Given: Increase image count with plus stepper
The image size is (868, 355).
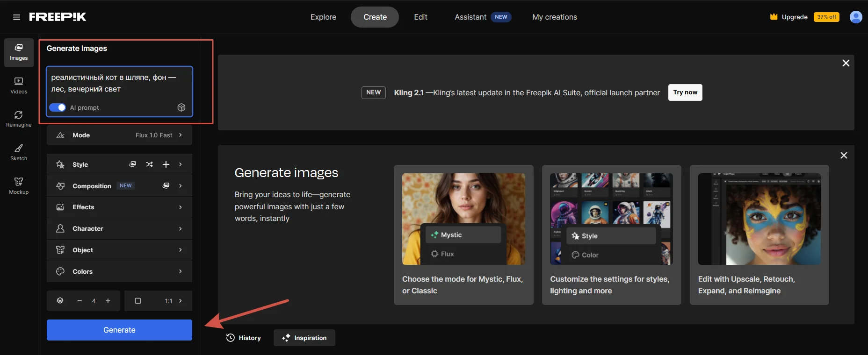Looking at the screenshot, I should coord(108,301).
